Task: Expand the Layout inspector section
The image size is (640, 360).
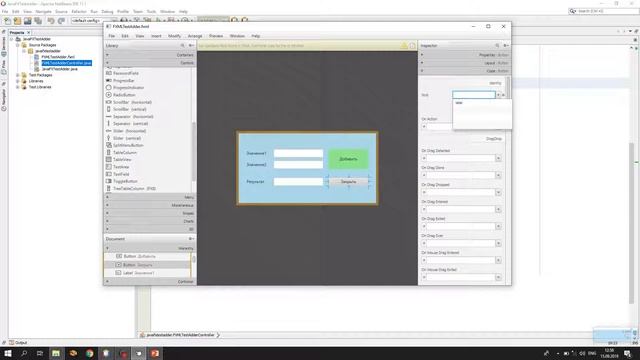Action: pyautogui.click(x=464, y=63)
